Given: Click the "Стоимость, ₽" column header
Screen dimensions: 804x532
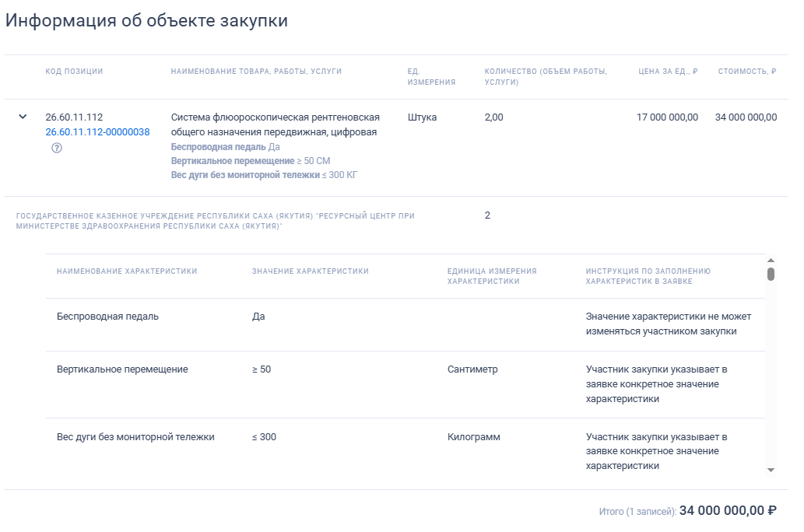Looking at the screenshot, I should point(747,72).
